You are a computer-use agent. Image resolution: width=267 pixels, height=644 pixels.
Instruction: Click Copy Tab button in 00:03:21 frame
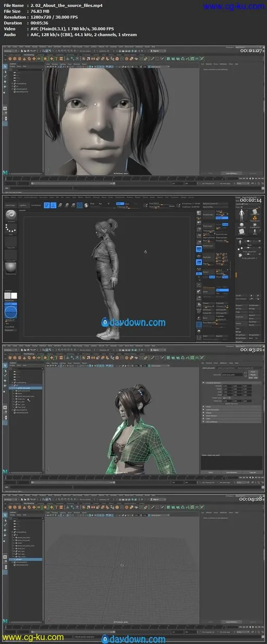[x=252, y=472]
